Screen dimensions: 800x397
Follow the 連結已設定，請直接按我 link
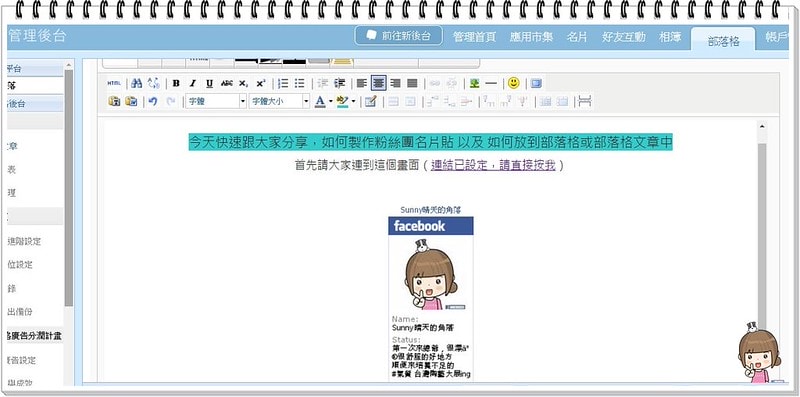[x=493, y=165]
